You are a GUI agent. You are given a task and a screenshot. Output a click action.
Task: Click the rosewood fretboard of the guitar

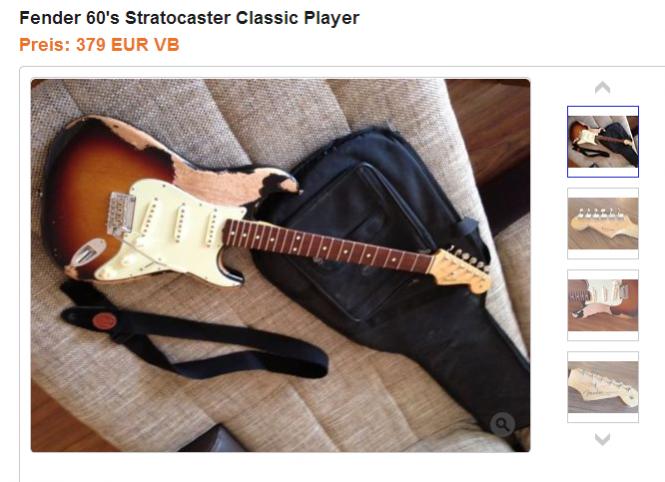[x=329, y=247]
